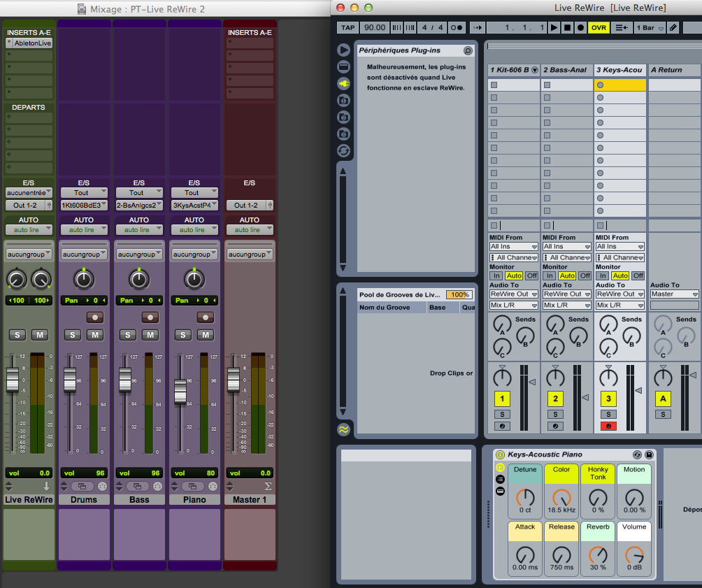Toggle the Groove Pool wave icon
702x588 pixels.
pyautogui.click(x=343, y=429)
